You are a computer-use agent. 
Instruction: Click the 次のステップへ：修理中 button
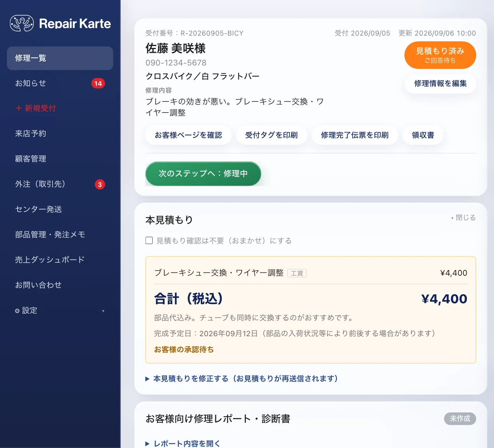pyautogui.click(x=203, y=173)
